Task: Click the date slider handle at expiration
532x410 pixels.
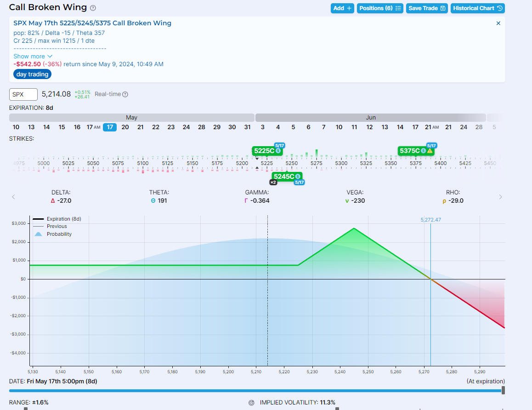Action: pyautogui.click(x=504, y=390)
